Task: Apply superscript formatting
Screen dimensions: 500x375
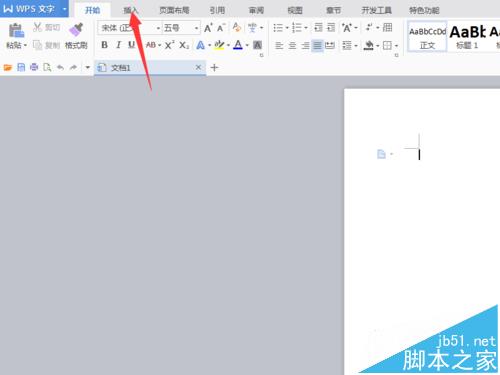Action: click(x=169, y=45)
